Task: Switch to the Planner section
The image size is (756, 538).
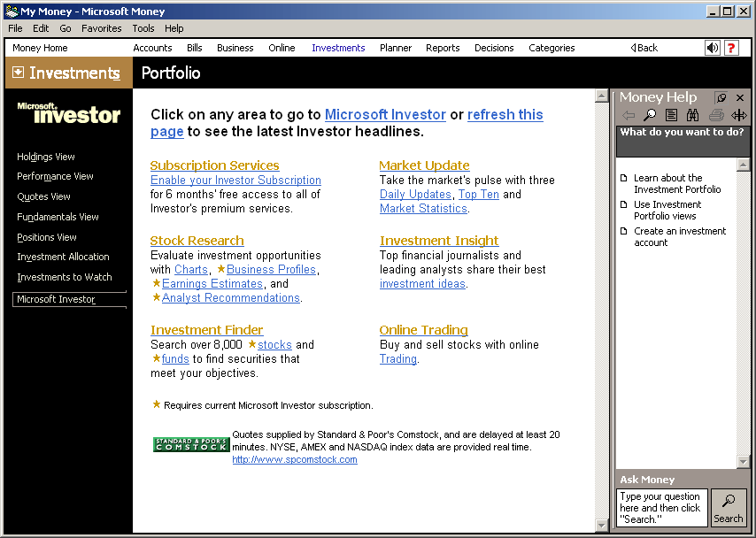Action: (396, 48)
